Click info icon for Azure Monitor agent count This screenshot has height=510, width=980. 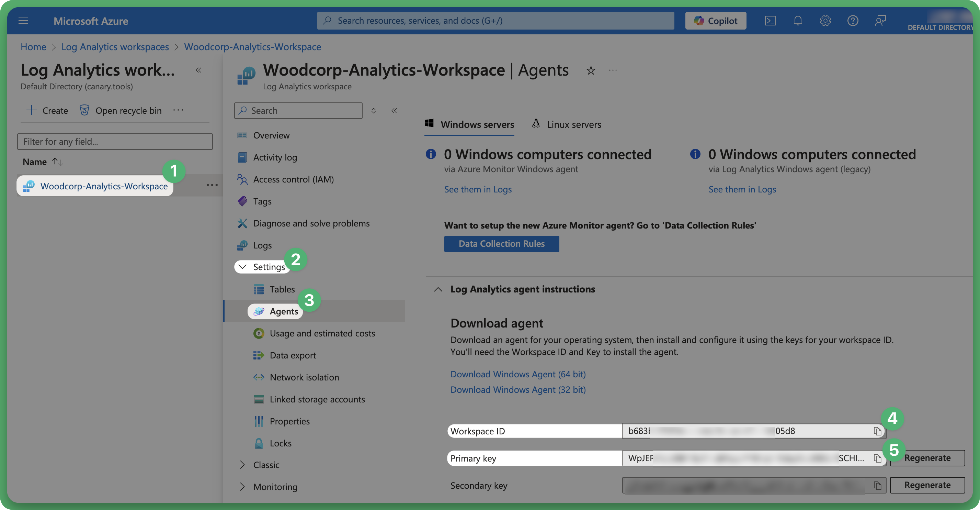pyautogui.click(x=431, y=154)
